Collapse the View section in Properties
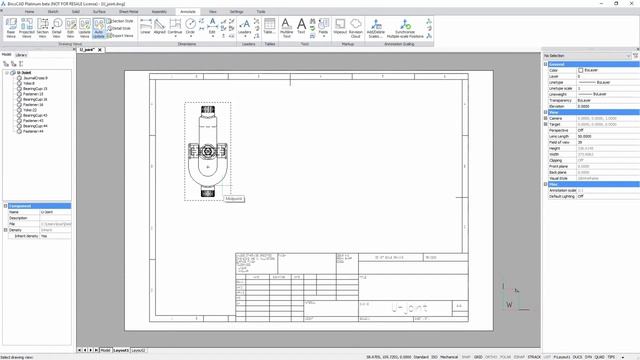Image resolution: width=640 pixels, height=360 pixels. pos(545,112)
